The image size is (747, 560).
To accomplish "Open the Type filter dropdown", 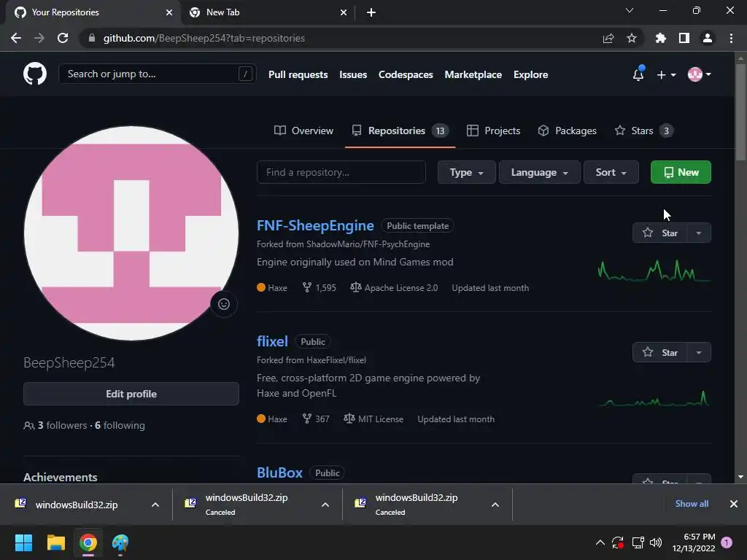I will tap(466, 172).
